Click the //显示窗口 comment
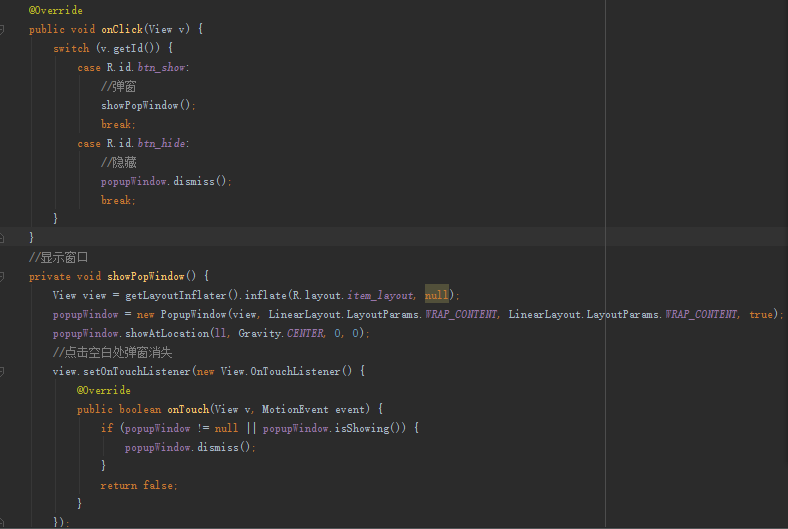This screenshot has width=788, height=529. (58, 258)
